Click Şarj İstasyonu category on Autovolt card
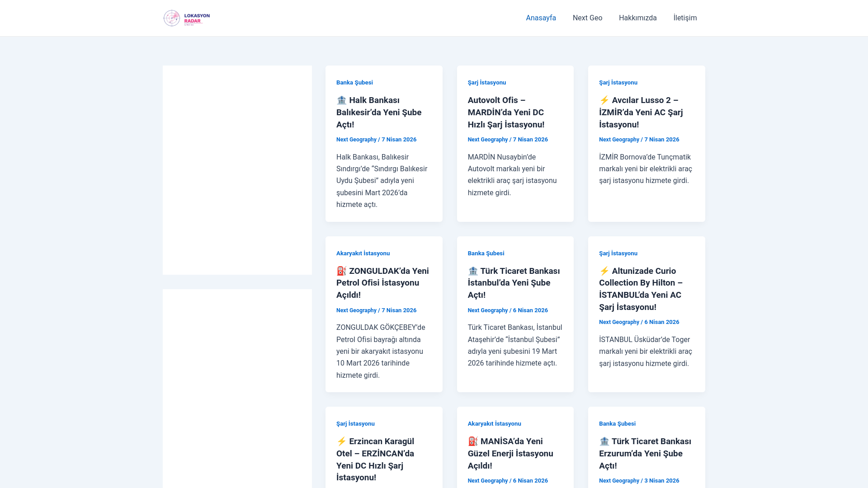Image resolution: width=868 pixels, height=488 pixels. coord(487,83)
